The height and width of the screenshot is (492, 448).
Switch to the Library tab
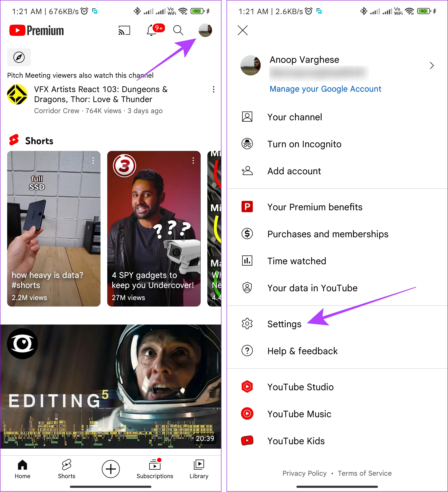199,469
